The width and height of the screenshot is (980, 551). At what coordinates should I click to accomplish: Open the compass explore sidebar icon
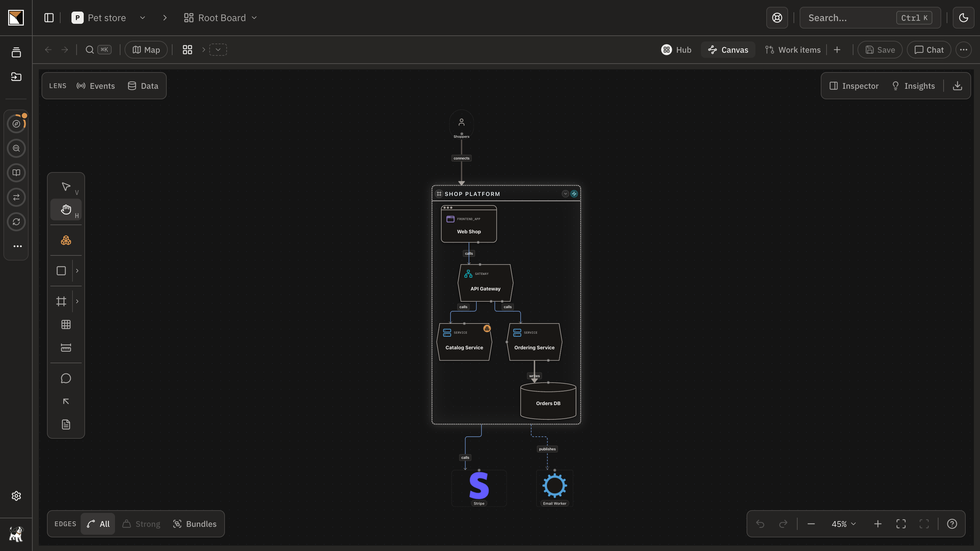click(x=16, y=123)
